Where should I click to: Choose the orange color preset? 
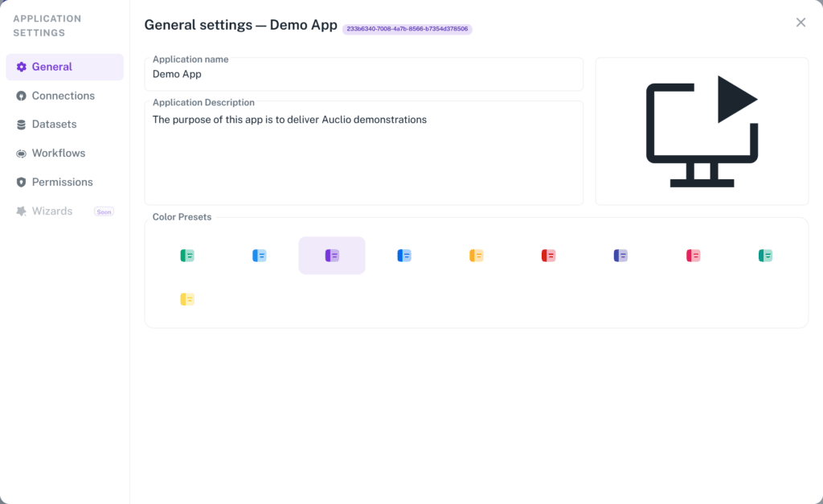(476, 256)
